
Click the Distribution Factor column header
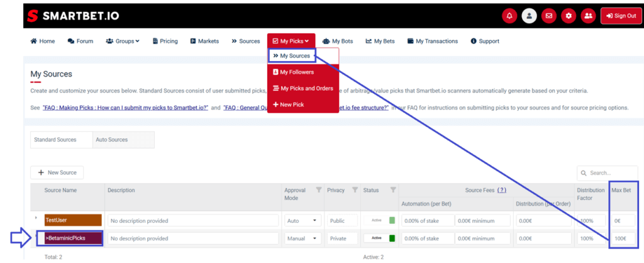591,194
